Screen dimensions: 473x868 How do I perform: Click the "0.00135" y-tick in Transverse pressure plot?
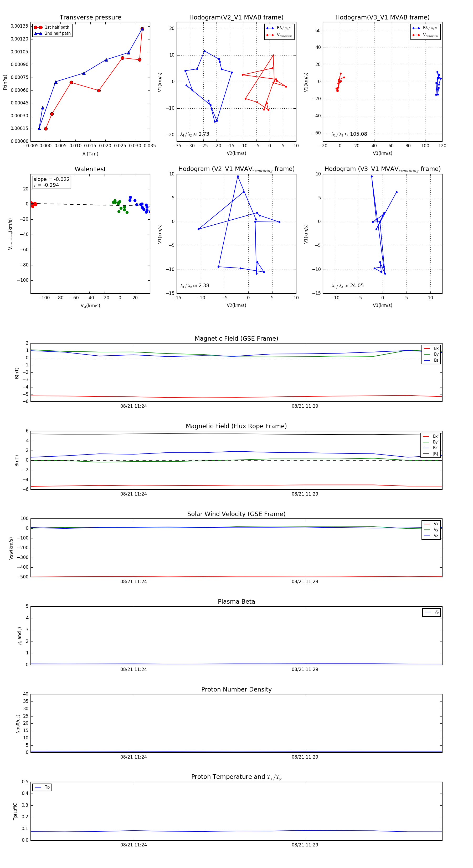click(19, 26)
